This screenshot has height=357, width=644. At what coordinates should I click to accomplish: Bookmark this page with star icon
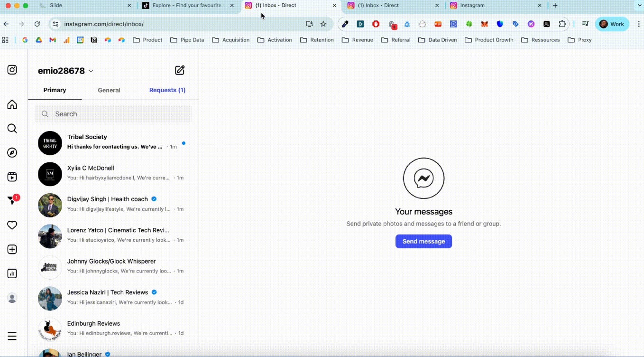click(323, 24)
